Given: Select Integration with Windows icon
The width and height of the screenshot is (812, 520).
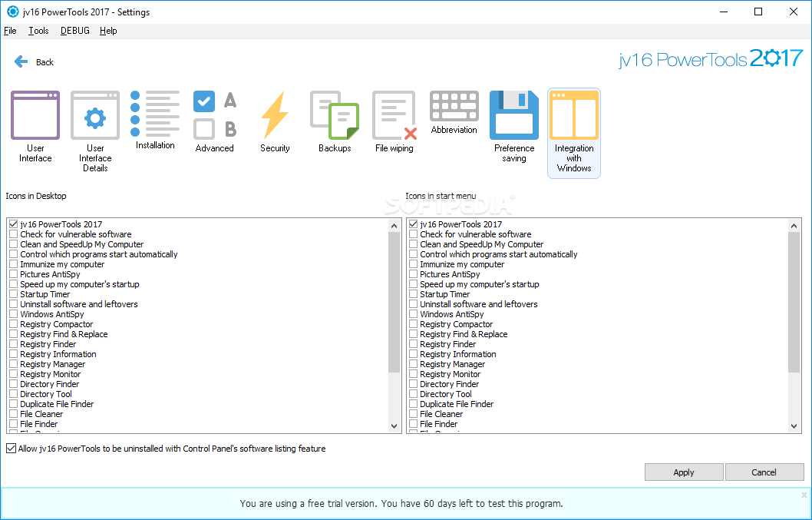Looking at the screenshot, I should click(x=574, y=116).
